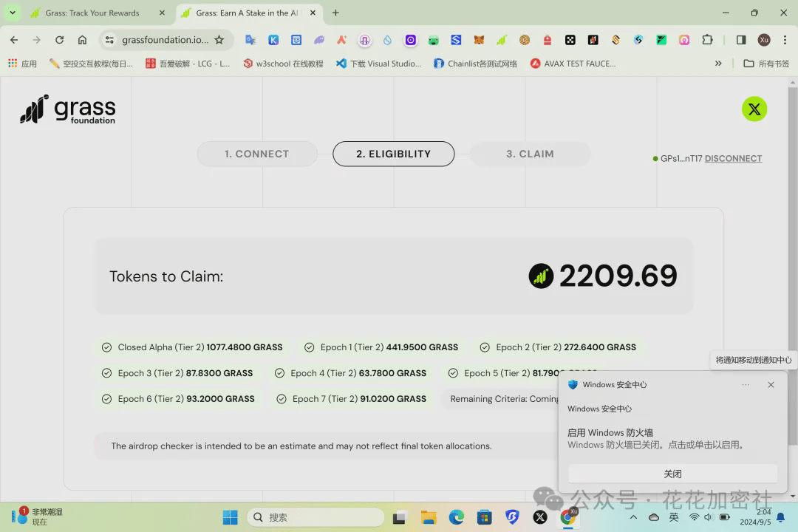
Task: Open the AVAX TEST FAUCE bookmark
Action: [x=573, y=64]
